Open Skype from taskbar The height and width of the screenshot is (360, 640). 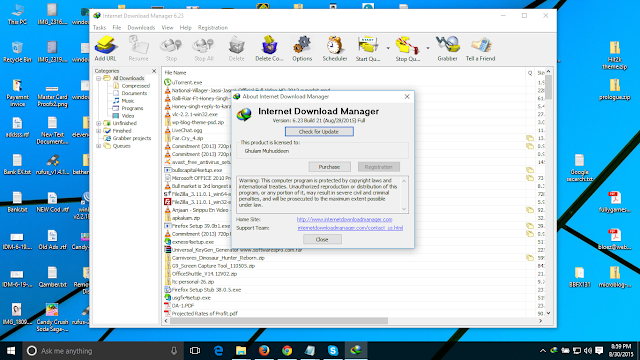333,351
